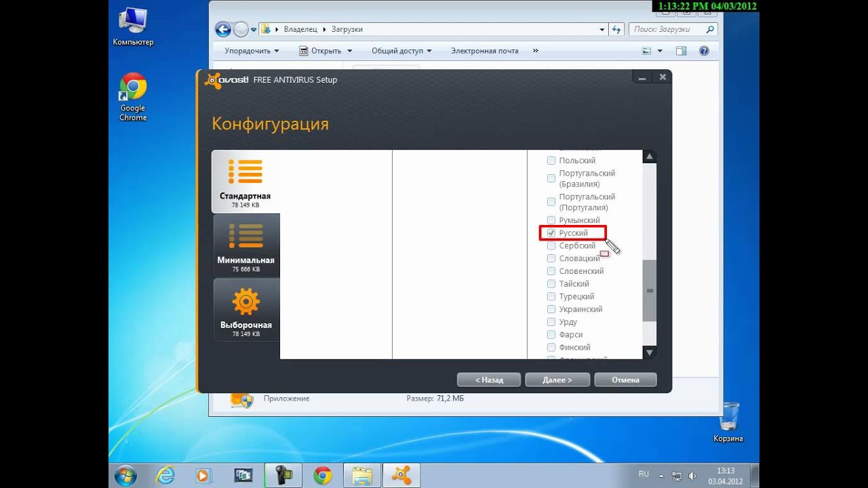This screenshot has width=868, height=488.
Task: Click the Explorer forward navigation button
Action: coord(241,29)
